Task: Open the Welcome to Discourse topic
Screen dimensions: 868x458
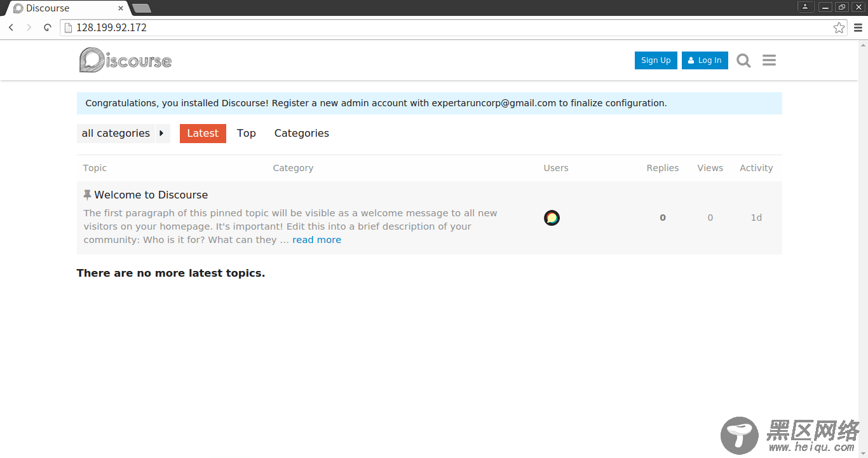Action: (x=151, y=195)
